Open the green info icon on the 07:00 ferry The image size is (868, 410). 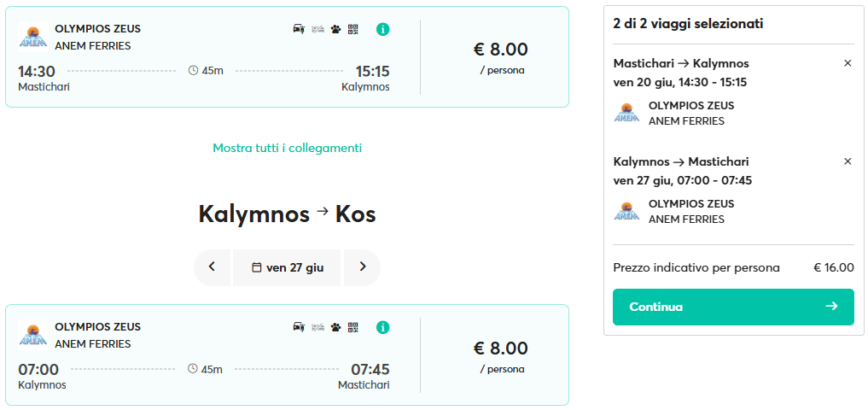point(382,327)
